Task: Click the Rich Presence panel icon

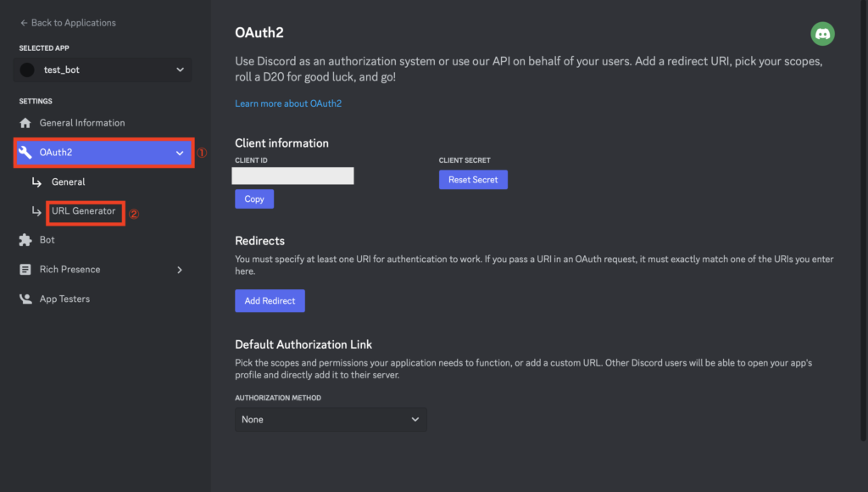Action: (24, 269)
